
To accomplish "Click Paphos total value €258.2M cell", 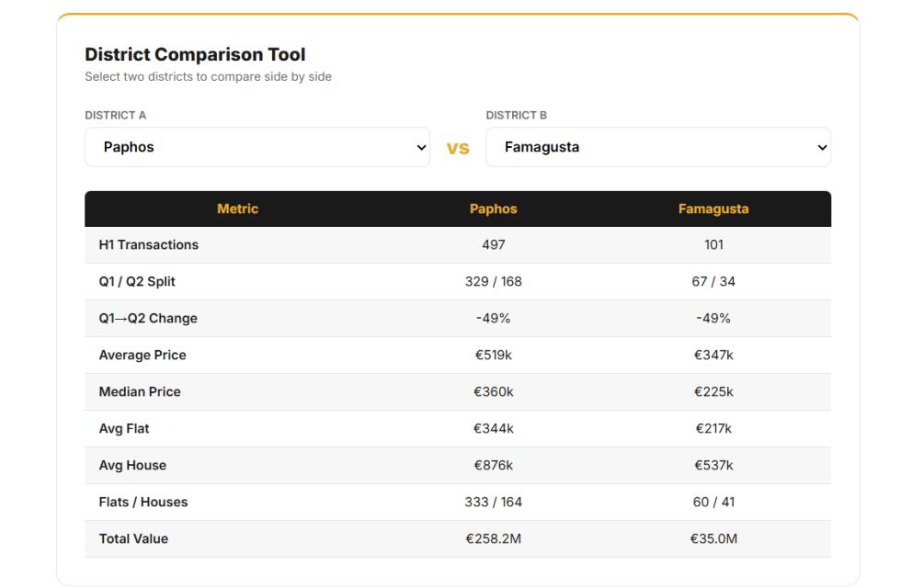I will [x=493, y=538].
